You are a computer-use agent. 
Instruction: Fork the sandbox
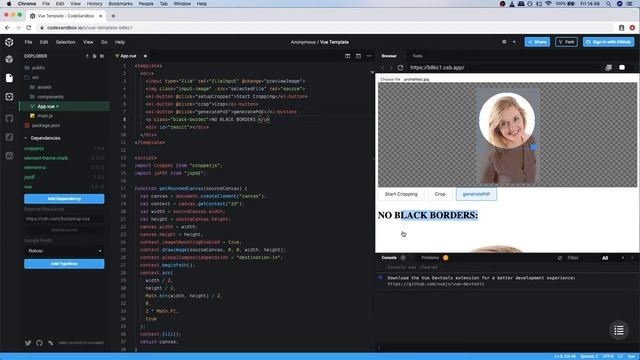(566, 42)
